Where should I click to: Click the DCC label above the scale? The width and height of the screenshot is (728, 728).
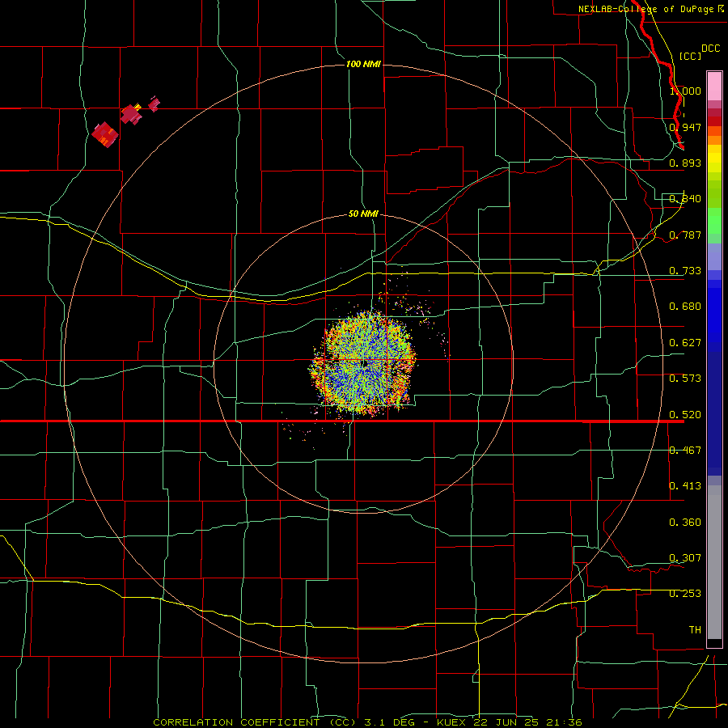pyautogui.click(x=710, y=49)
